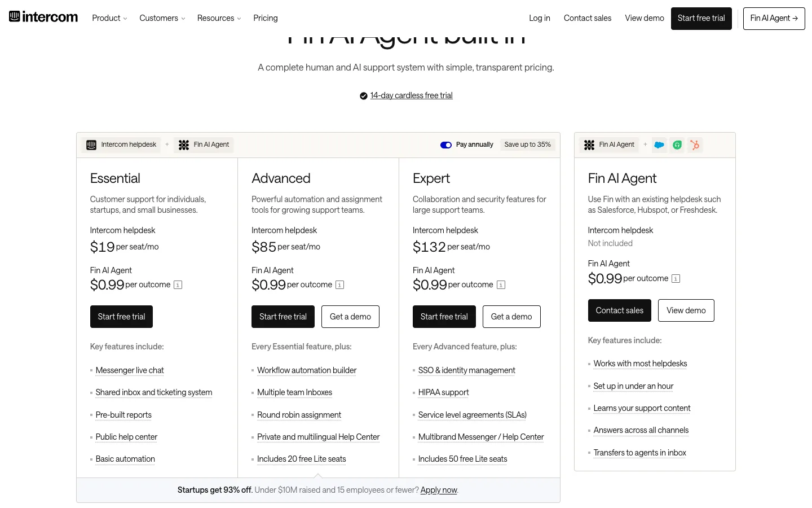Start free trial for Essential plan
This screenshot has width=812, height=508.
click(121, 317)
